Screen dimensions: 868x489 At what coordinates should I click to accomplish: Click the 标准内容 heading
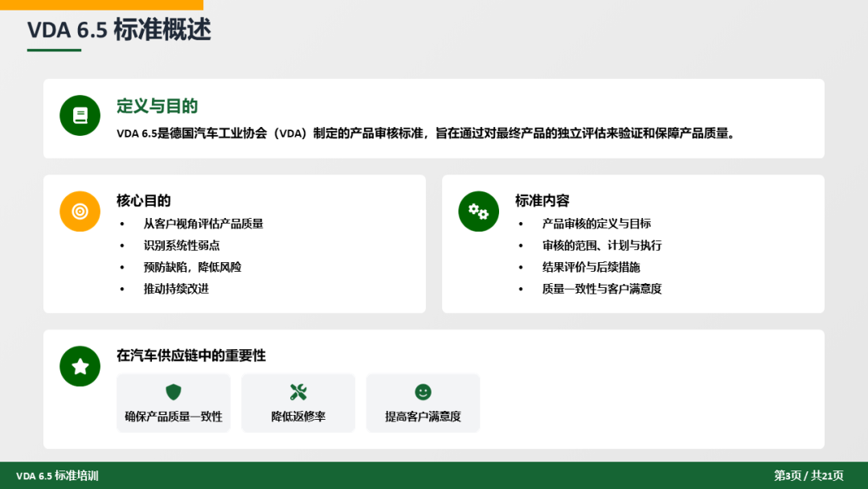[542, 200]
